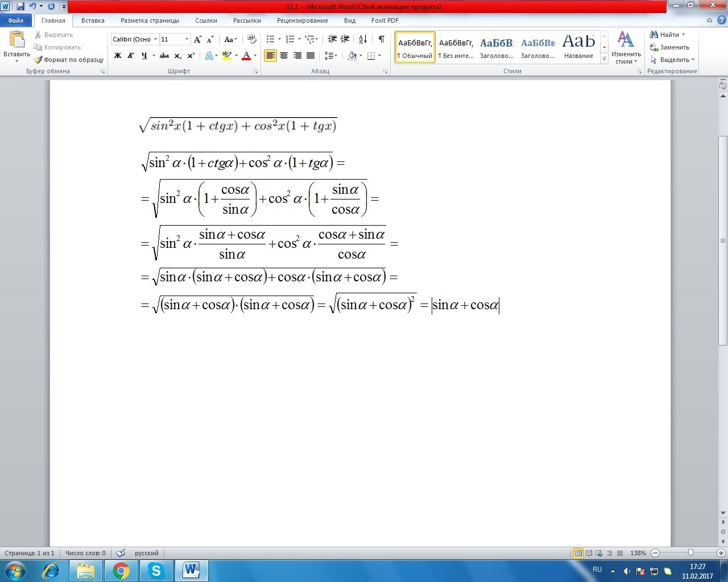The height and width of the screenshot is (582, 728).
Task: Cut selection with Вырезать
Action: [53, 35]
